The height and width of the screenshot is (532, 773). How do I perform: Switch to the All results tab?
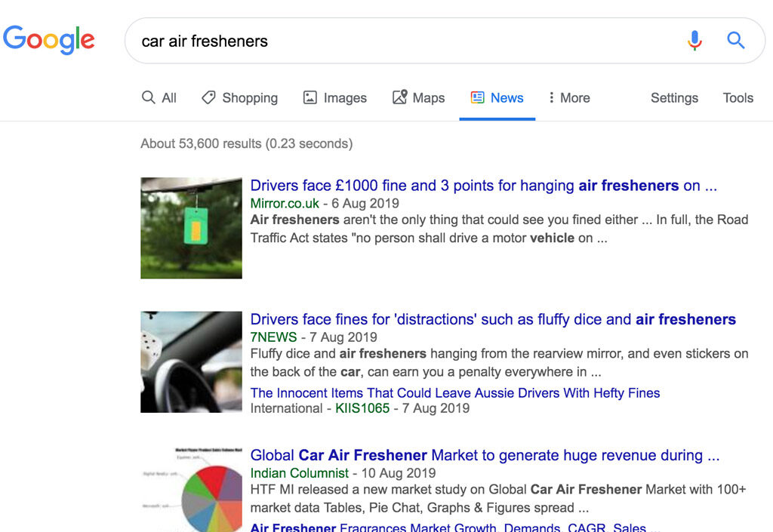(159, 97)
